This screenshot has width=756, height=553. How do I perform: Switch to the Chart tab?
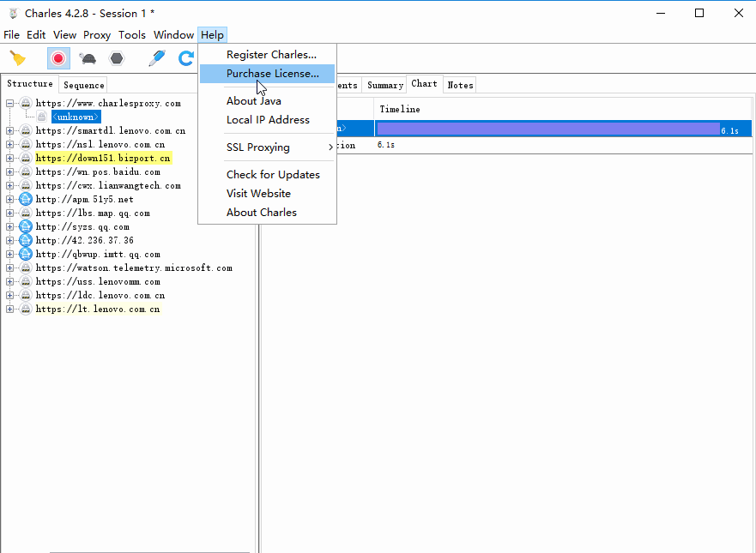pyautogui.click(x=424, y=84)
